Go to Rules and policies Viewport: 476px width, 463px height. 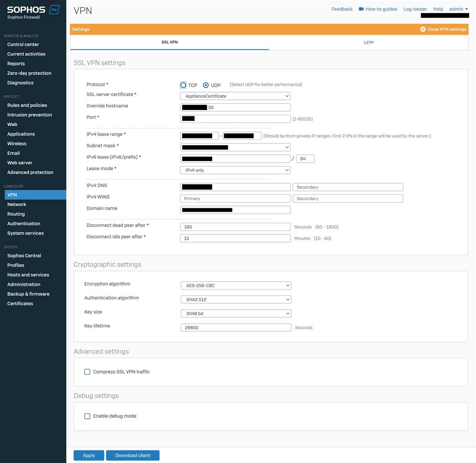tap(27, 105)
